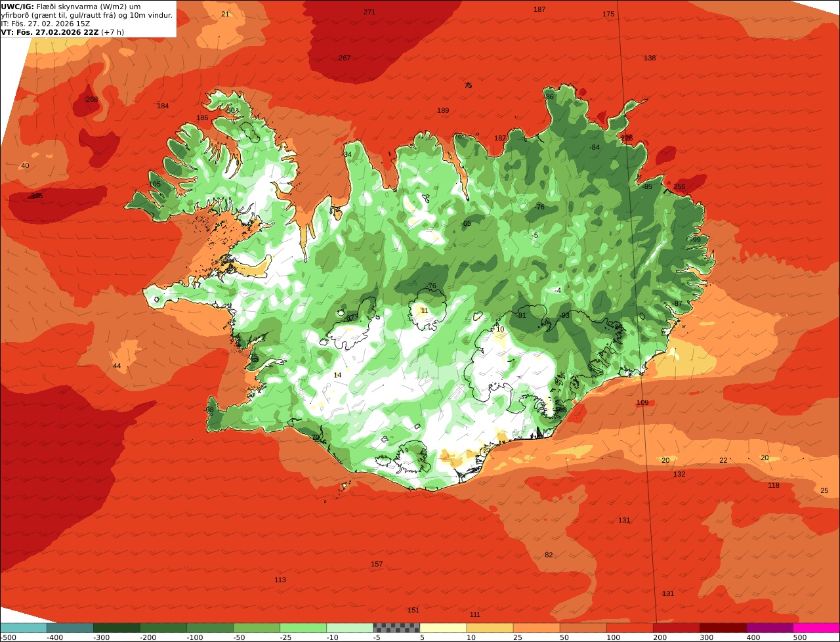Click the '151' value near the bottom
Image resolution: width=840 pixels, height=642 pixels.
pyautogui.click(x=413, y=610)
